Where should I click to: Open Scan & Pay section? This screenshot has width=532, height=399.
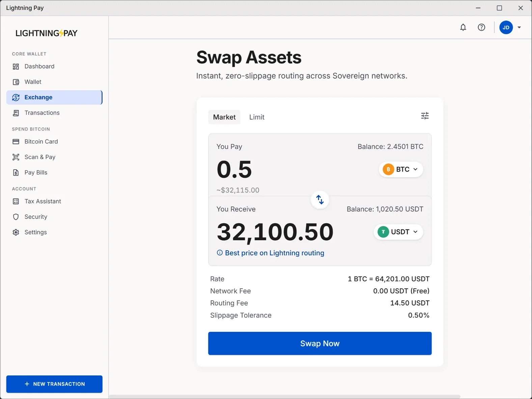point(54,157)
